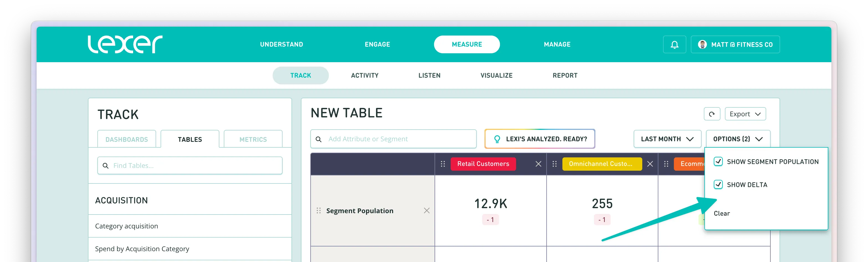Click the -1 delta under 255
This screenshot has width=868, height=262.
[602, 220]
